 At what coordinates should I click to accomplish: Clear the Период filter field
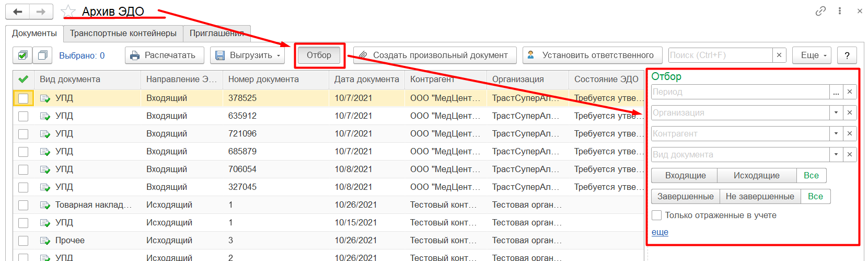(850, 92)
